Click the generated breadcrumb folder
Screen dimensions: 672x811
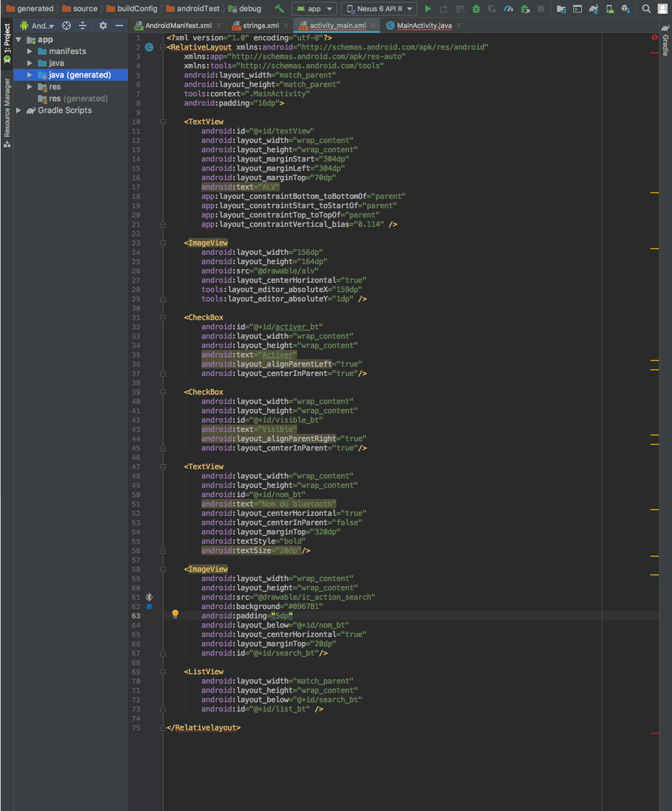tap(30, 9)
